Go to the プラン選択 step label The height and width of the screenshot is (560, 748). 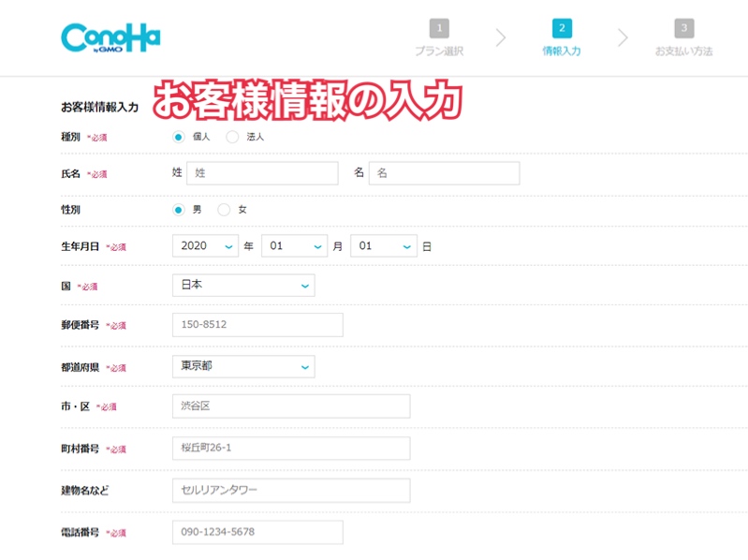pos(439,52)
